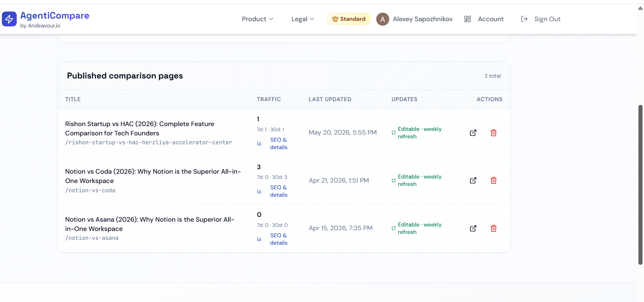Open SEO & details for Notion vs Coda
Image resolution: width=644 pixels, height=302 pixels.
(x=279, y=191)
